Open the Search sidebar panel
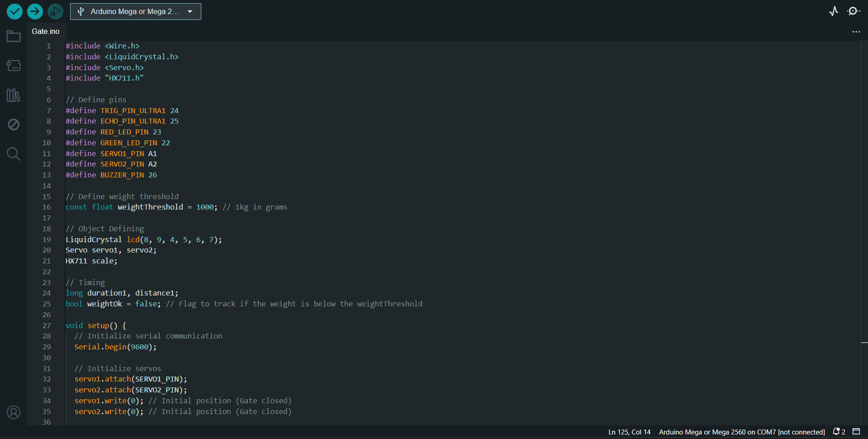This screenshot has height=439, width=868. [x=14, y=154]
